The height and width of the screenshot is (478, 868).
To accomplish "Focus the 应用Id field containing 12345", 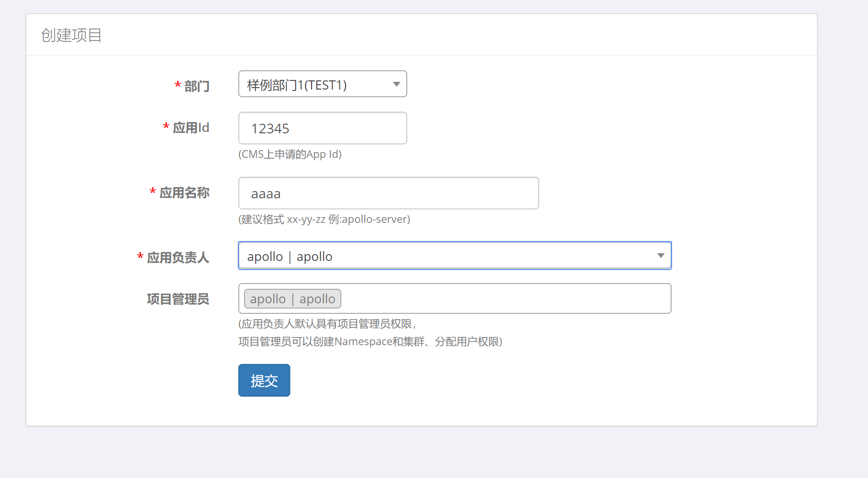I will [323, 129].
